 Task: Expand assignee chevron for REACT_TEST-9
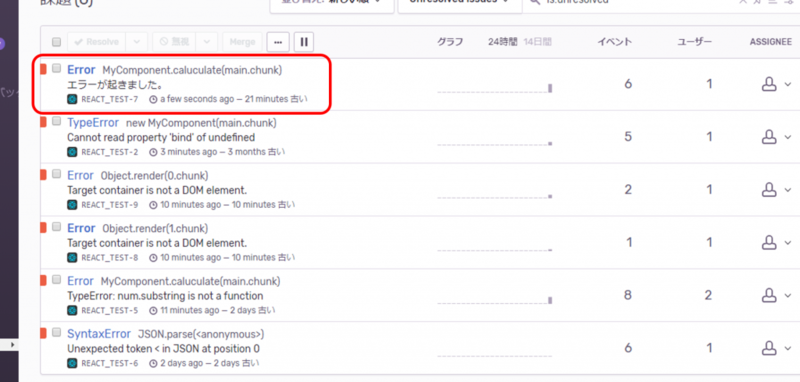[788, 190]
